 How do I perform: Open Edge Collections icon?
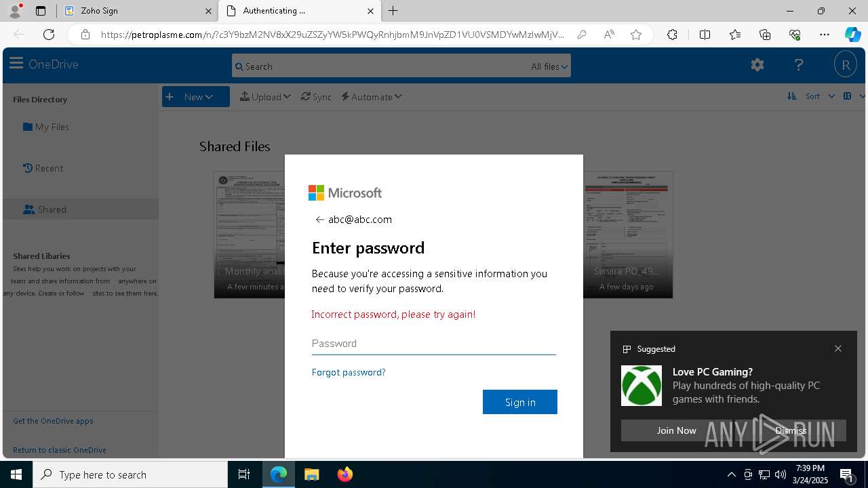[x=765, y=35]
